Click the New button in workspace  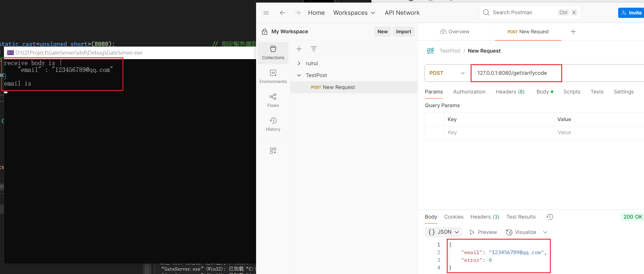383,32
